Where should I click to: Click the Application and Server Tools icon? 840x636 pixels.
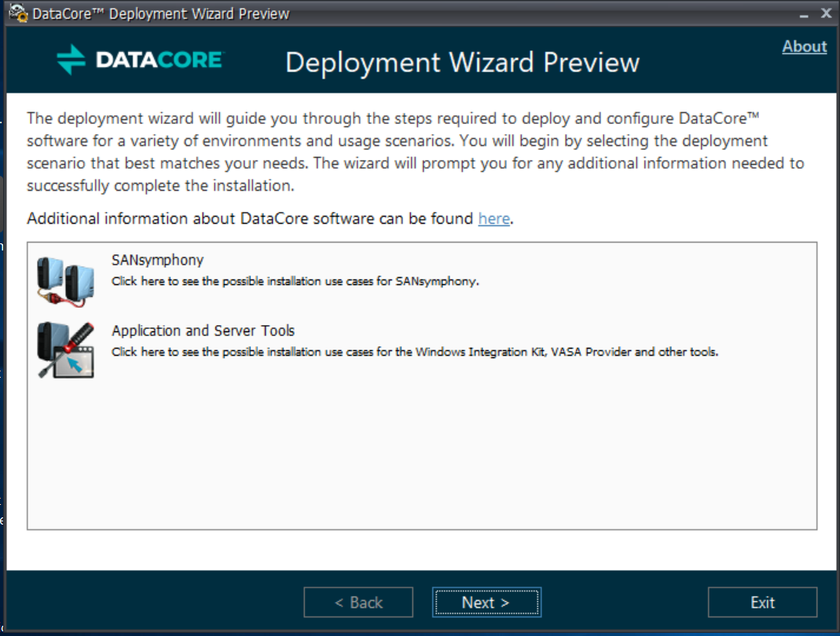coord(66,350)
